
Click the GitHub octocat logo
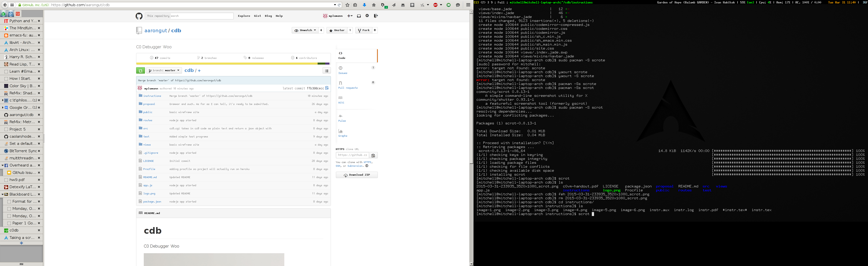139,16
